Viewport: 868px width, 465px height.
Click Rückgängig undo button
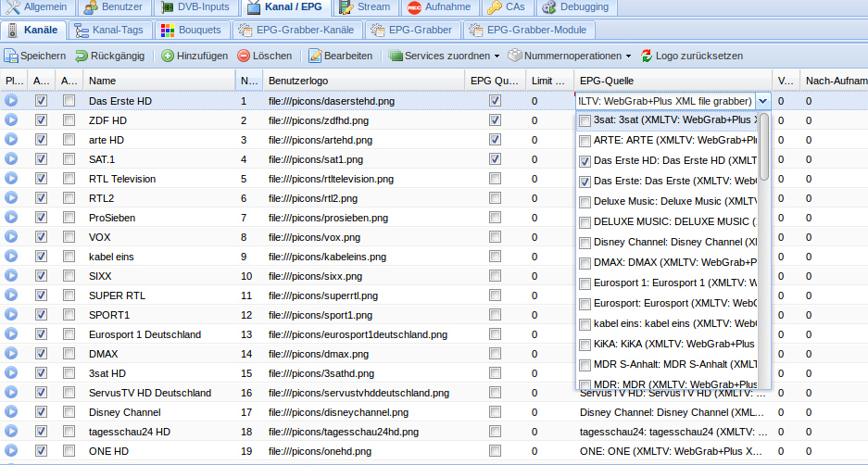109,56
